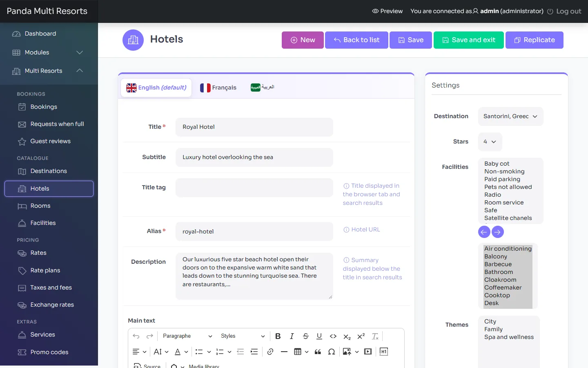Select Air conditioning in available facilities list
The width and height of the screenshot is (588, 368).
point(508,249)
